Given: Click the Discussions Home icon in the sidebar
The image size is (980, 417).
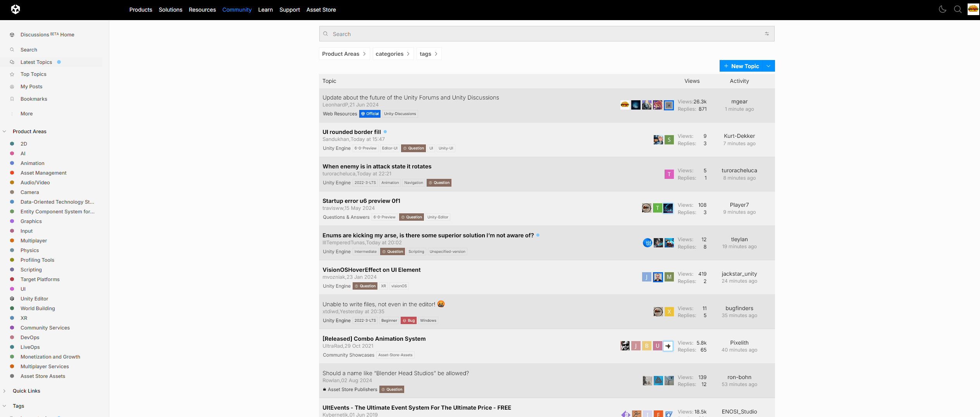Looking at the screenshot, I should (12, 35).
